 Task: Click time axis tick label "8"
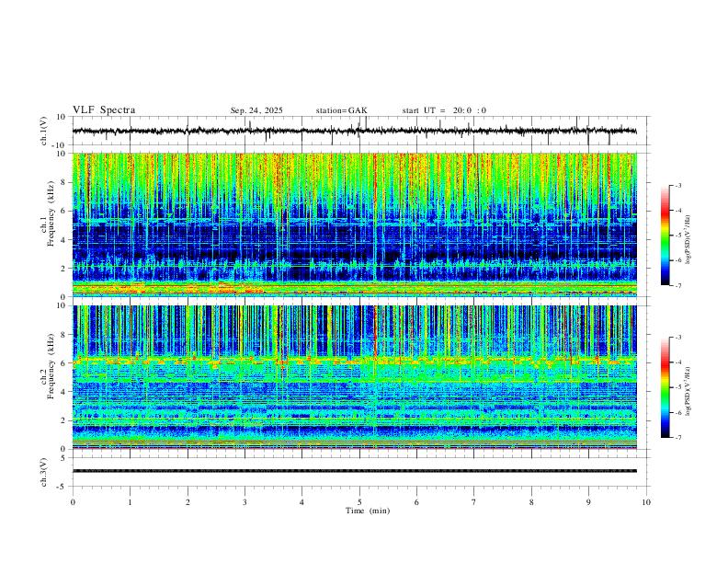click(x=531, y=502)
